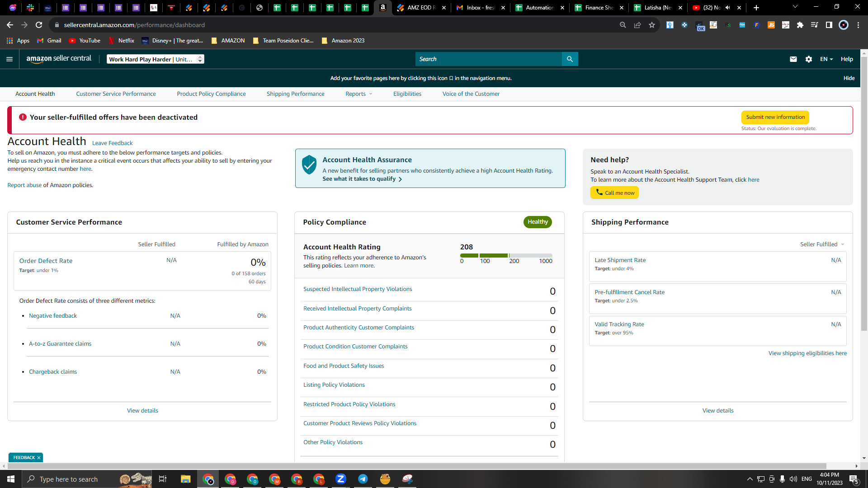
Task: Click the Account Health Rating progress bar
Action: pyautogui.click(x=506, y=256)
